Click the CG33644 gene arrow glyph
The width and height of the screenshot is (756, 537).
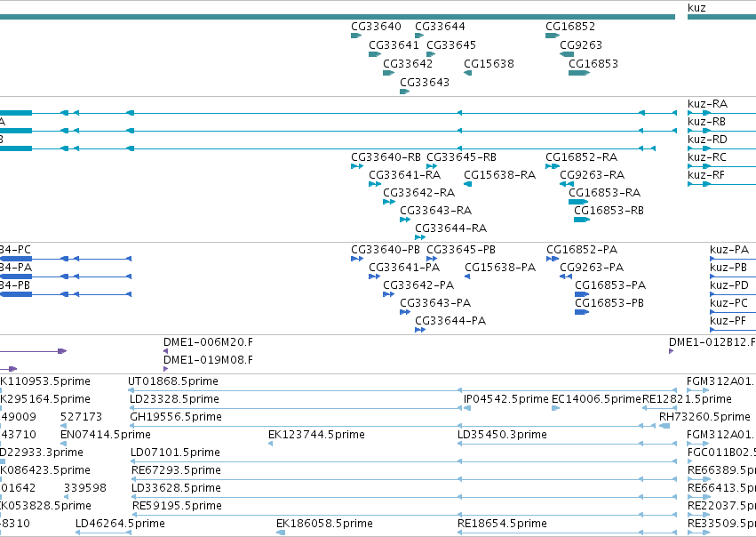419,36
